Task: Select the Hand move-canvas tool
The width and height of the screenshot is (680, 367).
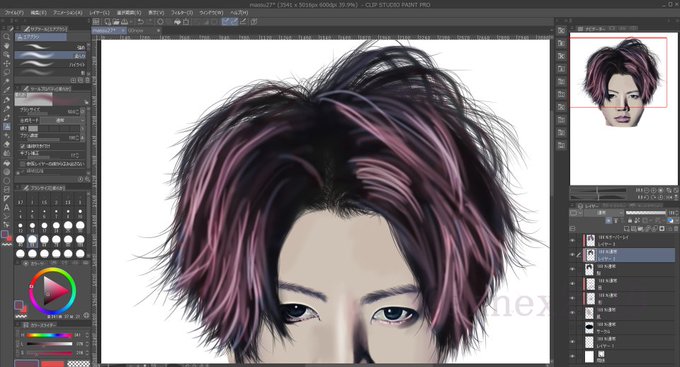Action: tap(7, 46)
